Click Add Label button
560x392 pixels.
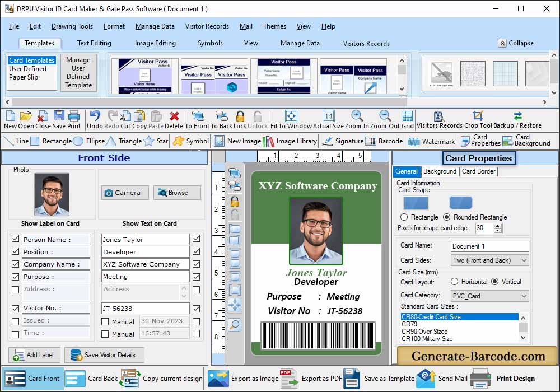click(34, 355)
